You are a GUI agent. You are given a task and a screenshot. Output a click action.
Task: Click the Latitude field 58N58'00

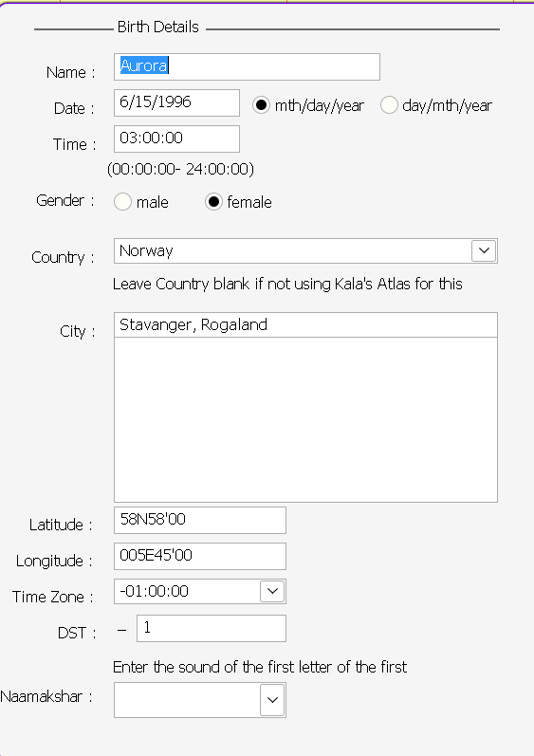pyautogui.click(x=200, y=520)
